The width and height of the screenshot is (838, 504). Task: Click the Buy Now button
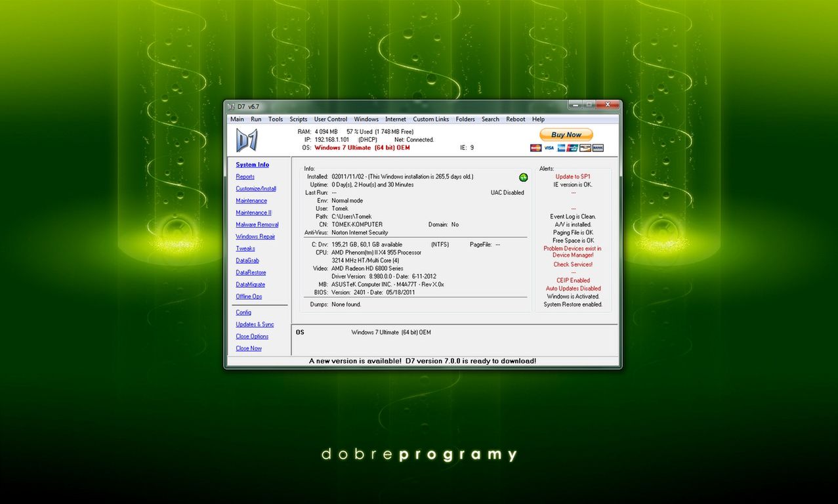(566, 135)
